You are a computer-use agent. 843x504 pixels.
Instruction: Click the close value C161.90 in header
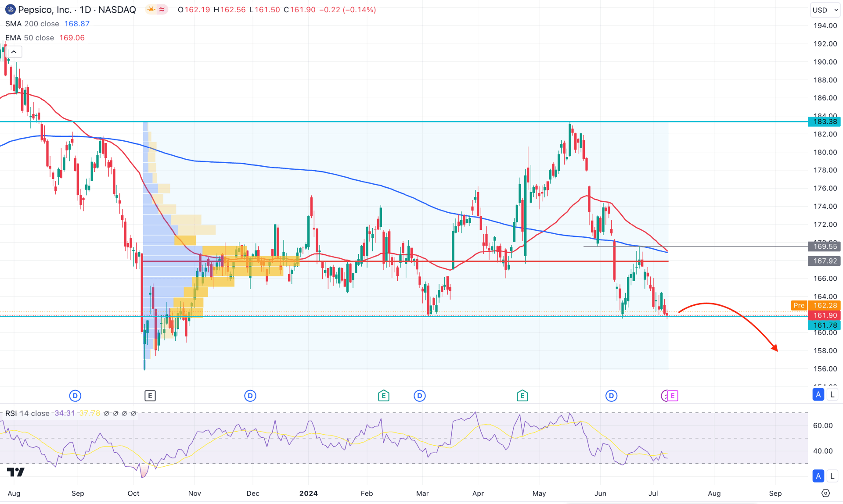[299, 10]
